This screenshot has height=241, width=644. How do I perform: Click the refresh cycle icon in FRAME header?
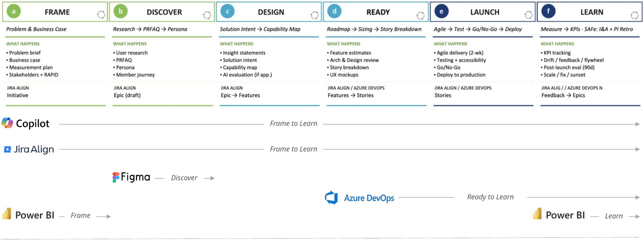(x=101, y=15)
